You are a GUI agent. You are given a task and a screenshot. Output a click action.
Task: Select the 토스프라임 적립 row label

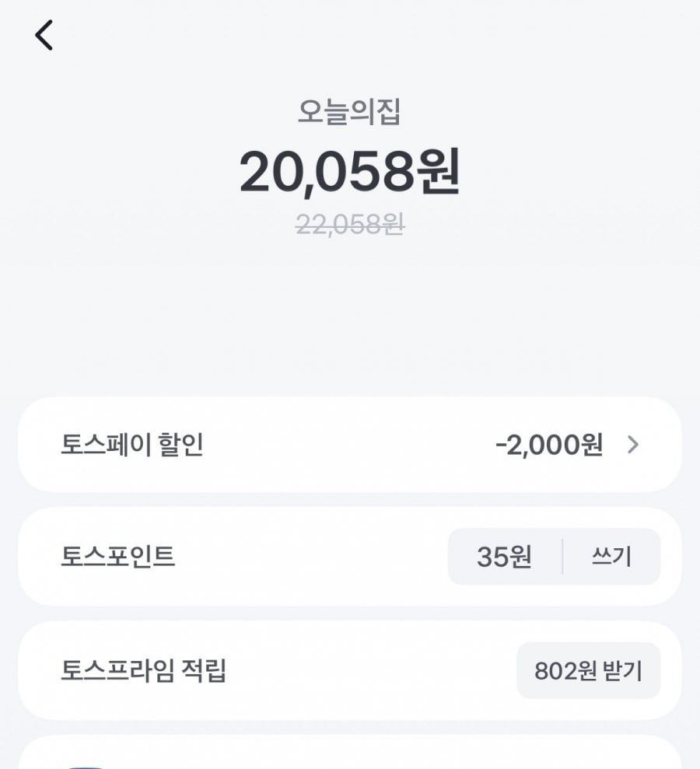(143, 670)
